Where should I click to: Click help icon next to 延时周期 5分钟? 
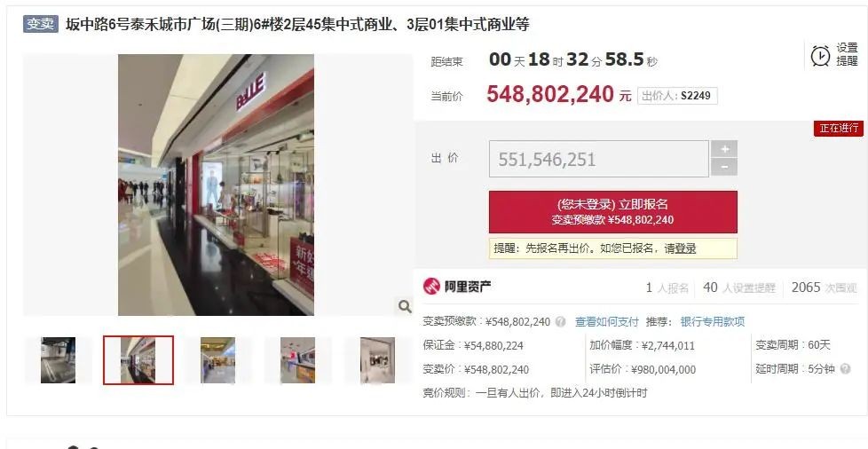[845, 369]
